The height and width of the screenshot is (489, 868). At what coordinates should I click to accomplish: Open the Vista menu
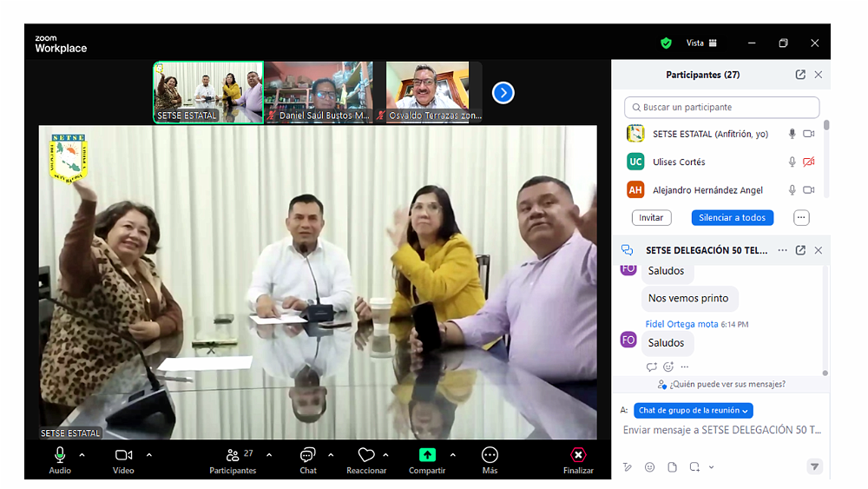point(701,43)
